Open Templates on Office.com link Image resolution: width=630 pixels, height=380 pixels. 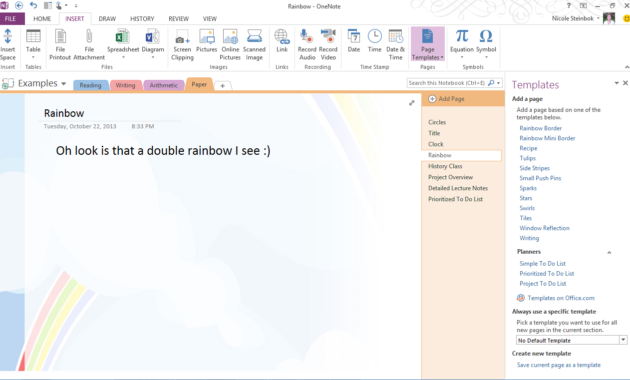[561, 298]
